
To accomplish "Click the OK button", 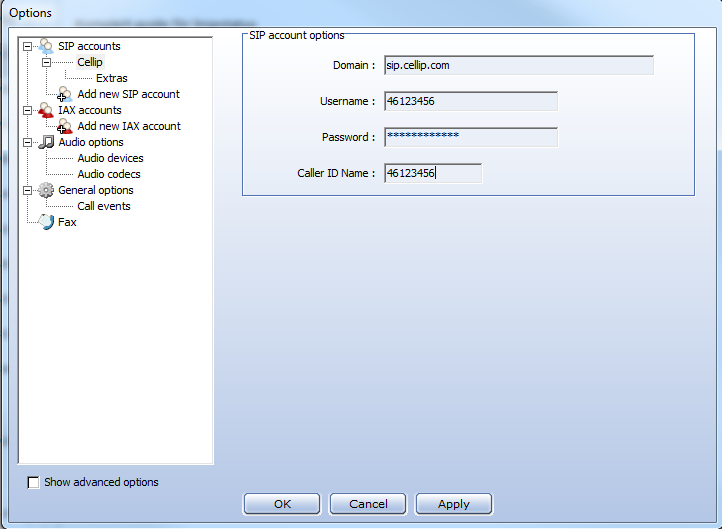I will [x=282, y=504].
